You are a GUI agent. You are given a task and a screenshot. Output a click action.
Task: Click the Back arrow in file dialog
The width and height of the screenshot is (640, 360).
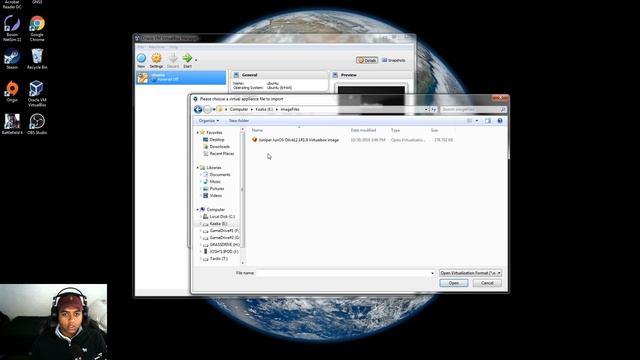click(198, 109)
